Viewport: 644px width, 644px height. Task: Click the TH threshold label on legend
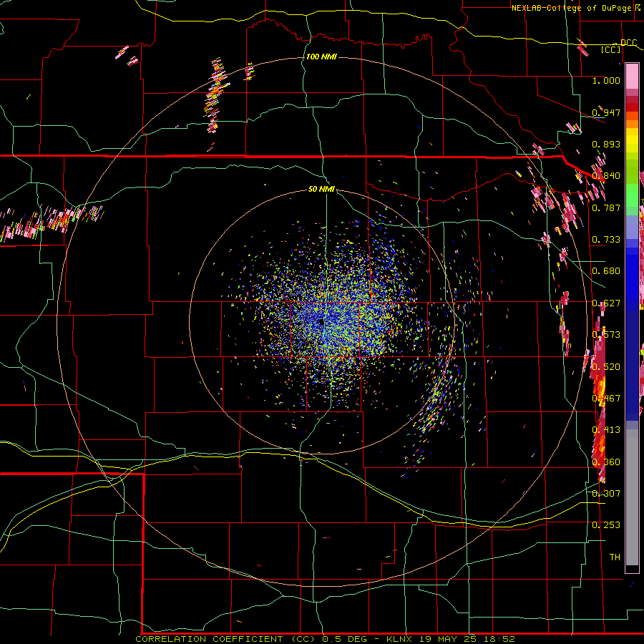[615, 557]
